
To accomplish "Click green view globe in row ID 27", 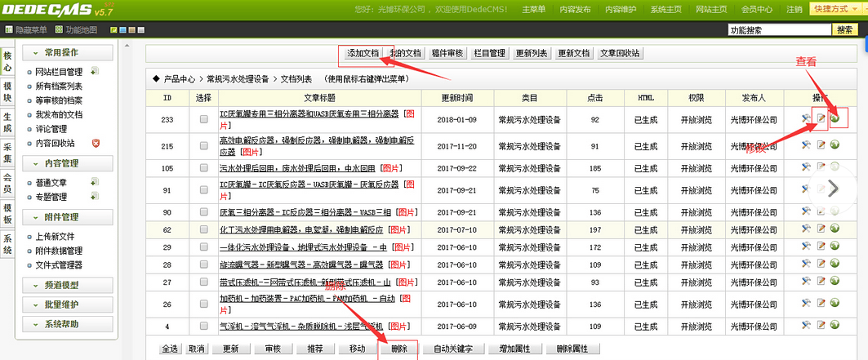I will pyautogui.click(x=835, y=281).
